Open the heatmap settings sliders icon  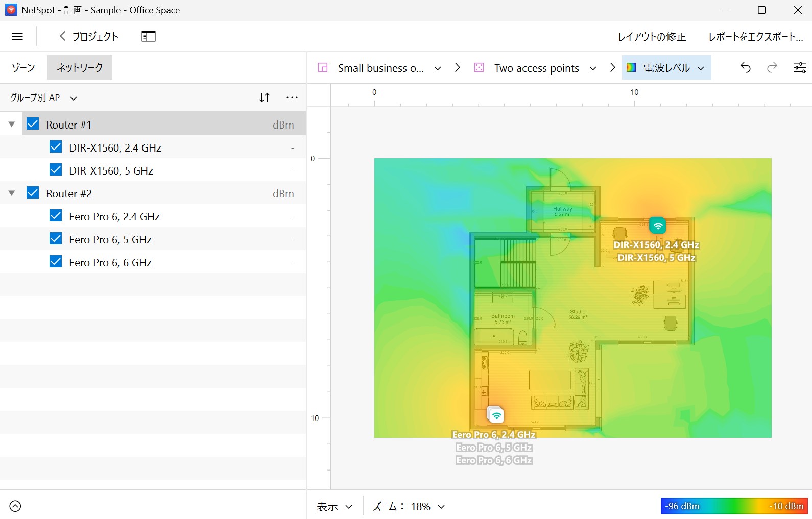[800, 68]
